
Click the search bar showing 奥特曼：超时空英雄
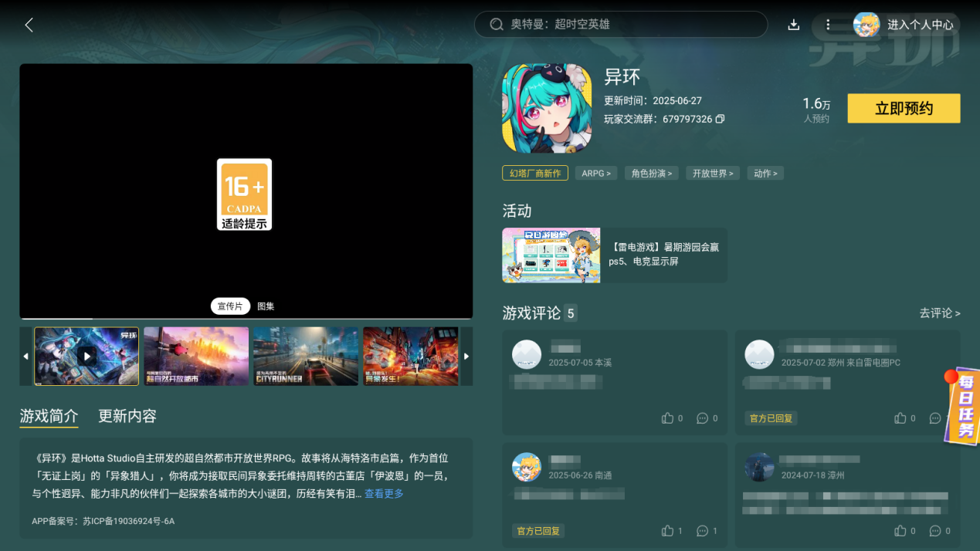point(621,24)
